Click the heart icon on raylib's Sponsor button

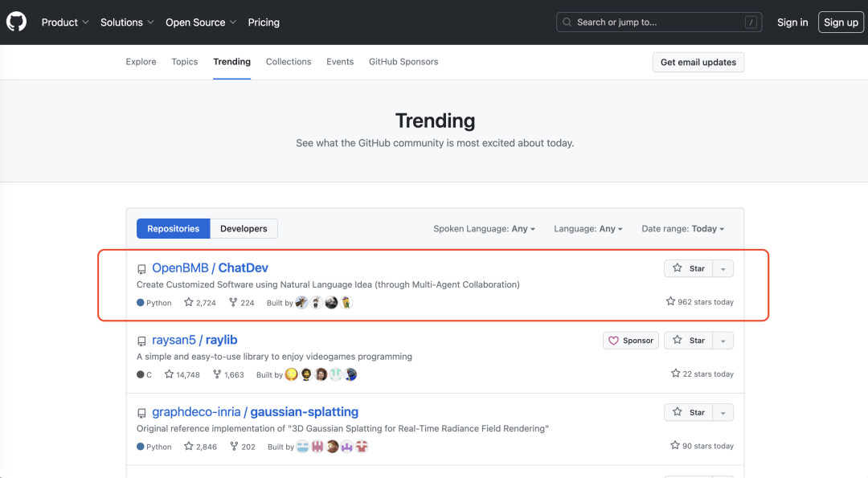[x=613, y=340]
